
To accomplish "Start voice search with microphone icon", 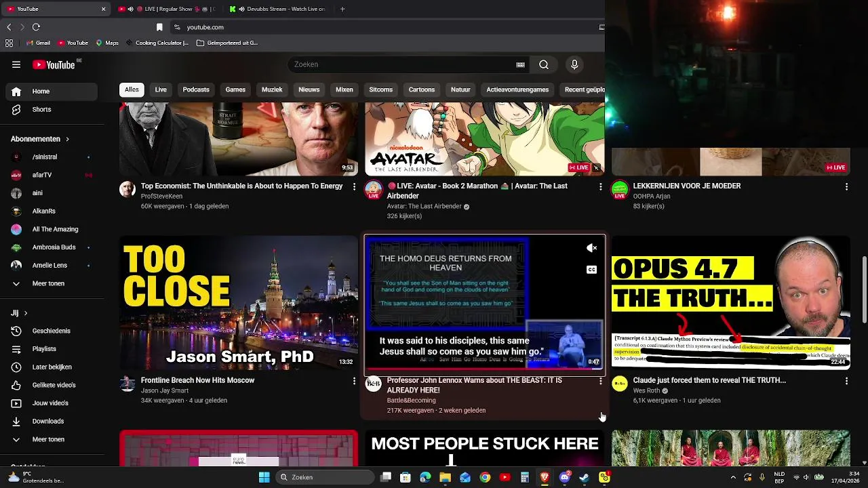I will 574,64.
